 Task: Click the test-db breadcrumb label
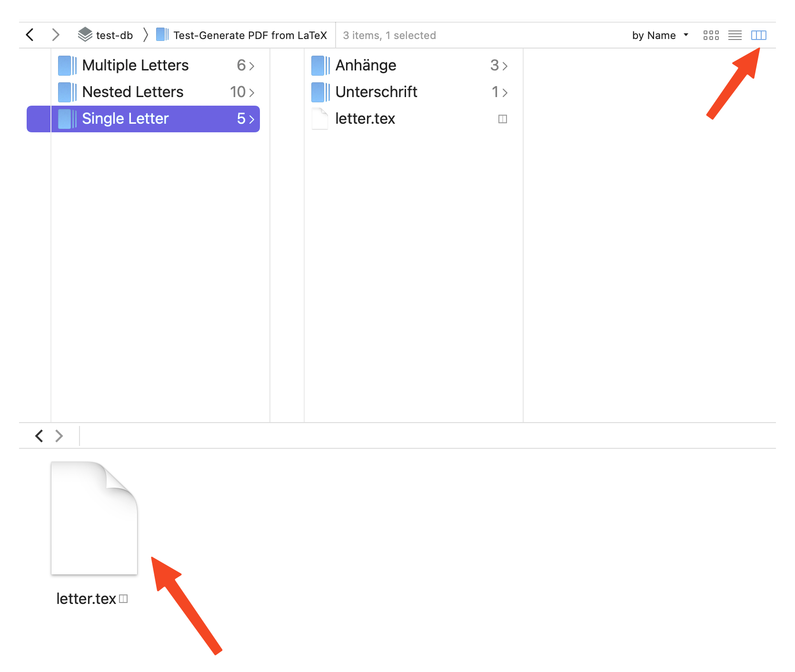(114, 35)
